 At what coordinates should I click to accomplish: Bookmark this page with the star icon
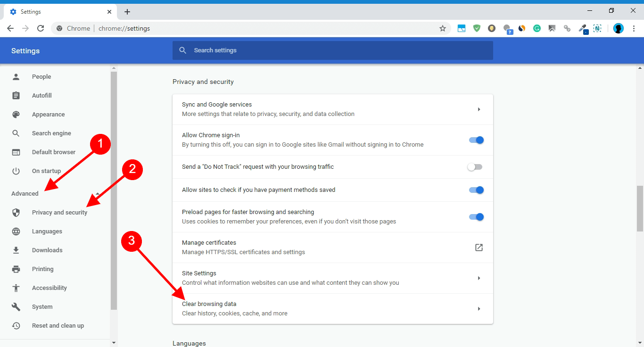tap(443, 28)
